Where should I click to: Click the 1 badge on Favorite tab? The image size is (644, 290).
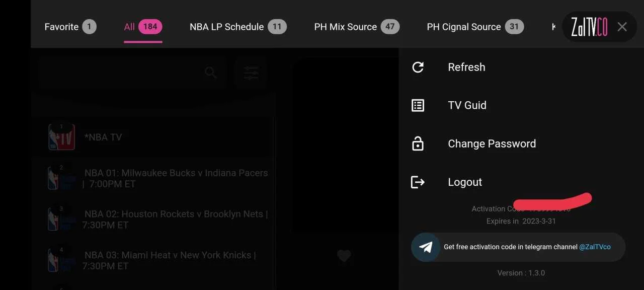90,27
